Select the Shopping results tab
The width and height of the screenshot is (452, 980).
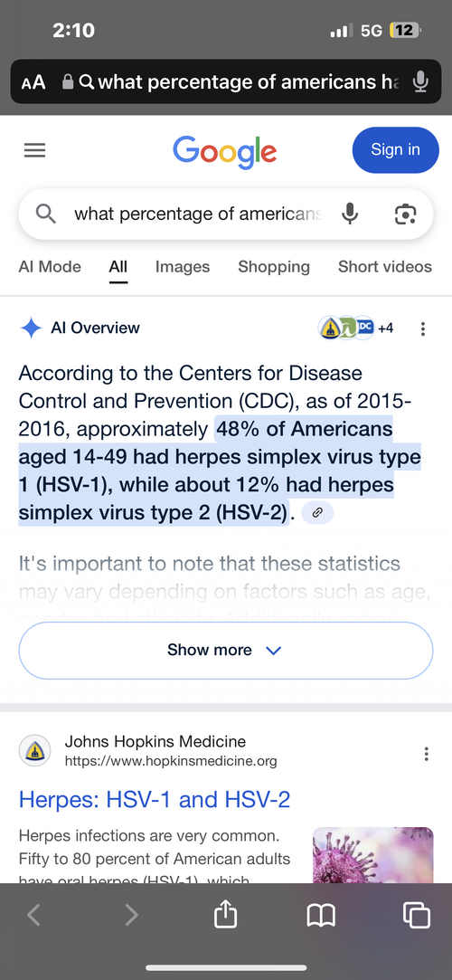coord(273,267)
